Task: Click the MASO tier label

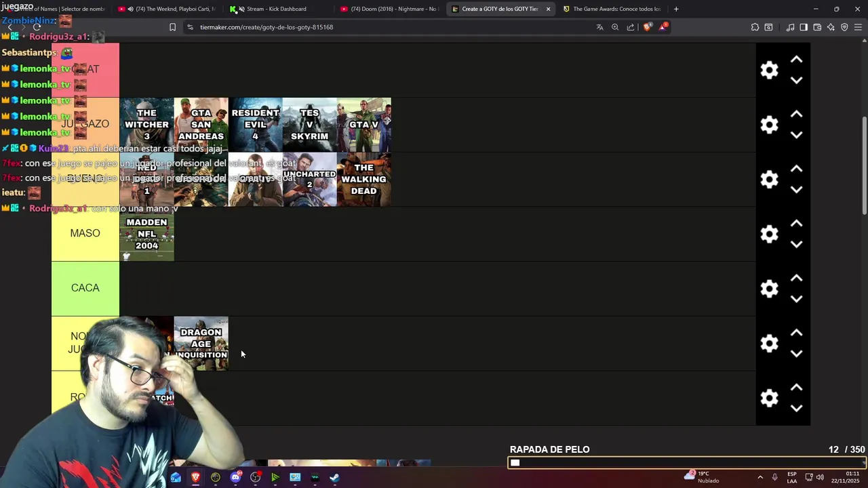Action: coord(85,234)
